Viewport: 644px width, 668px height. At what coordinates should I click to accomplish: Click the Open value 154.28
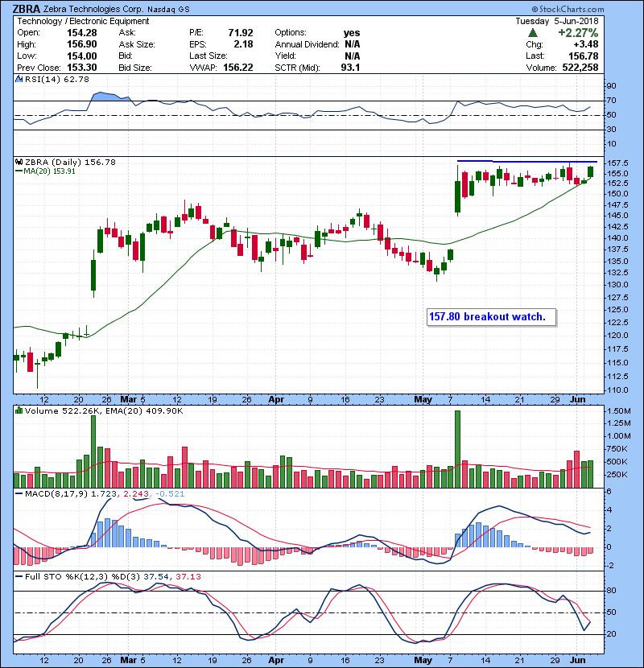point(82,33)
